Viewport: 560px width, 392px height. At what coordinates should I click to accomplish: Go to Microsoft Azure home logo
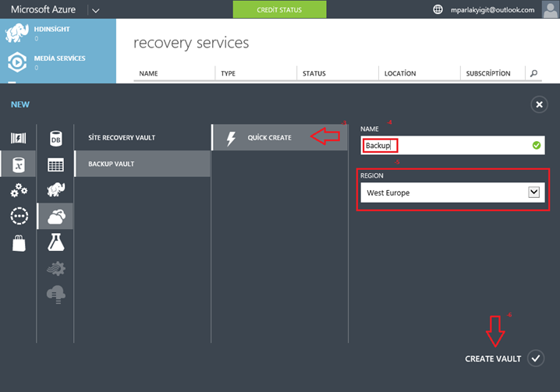43,9
